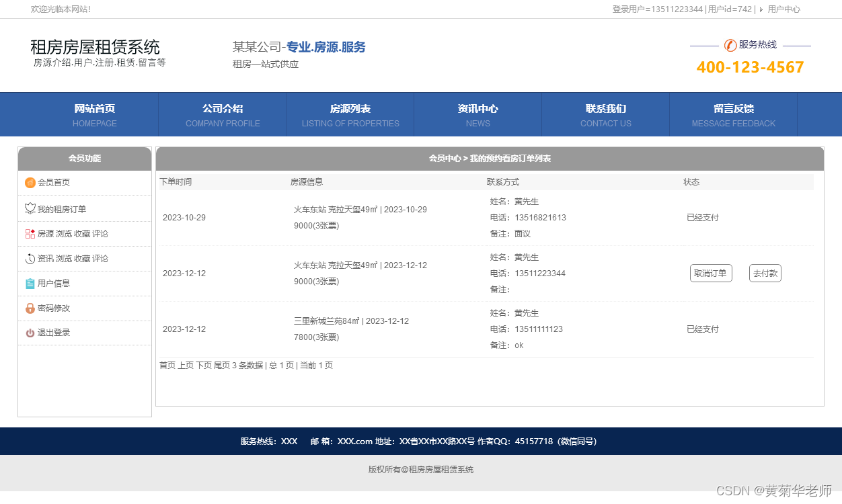
Task: Open the 网站首页 menu item
Action: coord(94,114)
